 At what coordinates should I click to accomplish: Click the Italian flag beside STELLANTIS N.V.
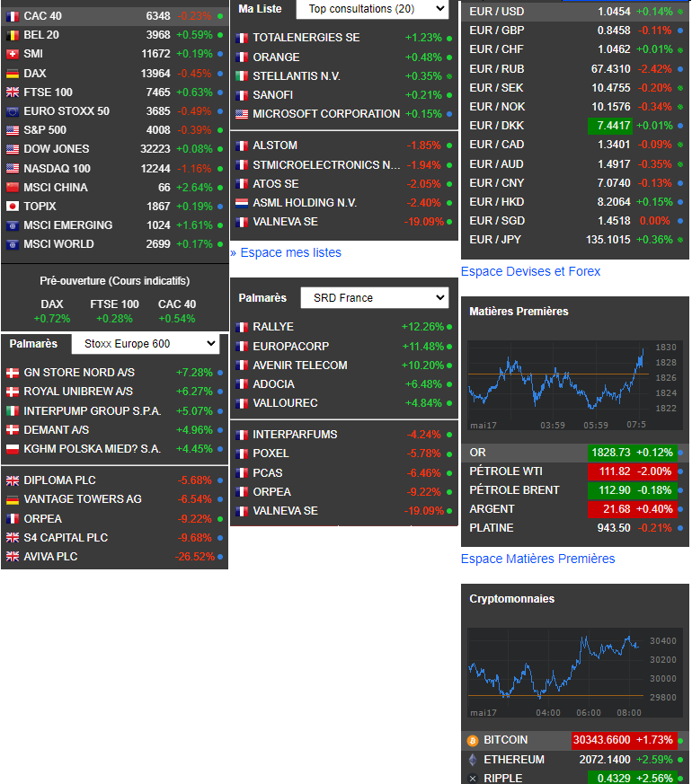point(242,76)
